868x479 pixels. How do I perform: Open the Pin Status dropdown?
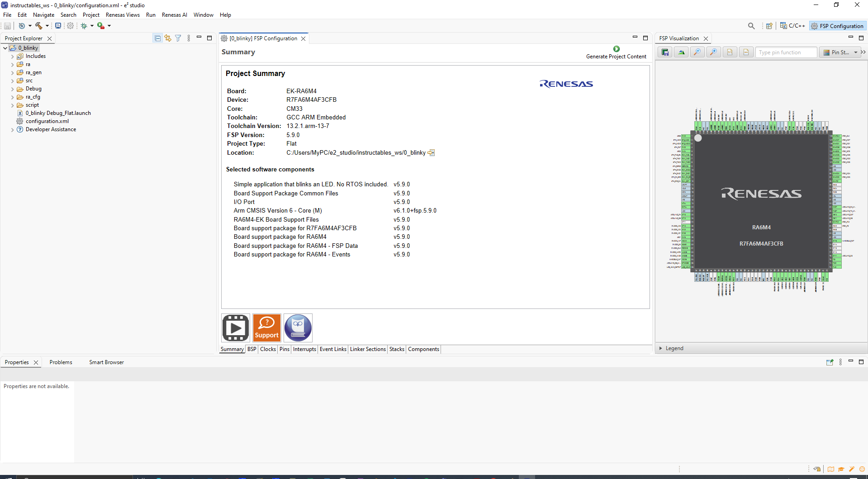[x=856, y=52]
